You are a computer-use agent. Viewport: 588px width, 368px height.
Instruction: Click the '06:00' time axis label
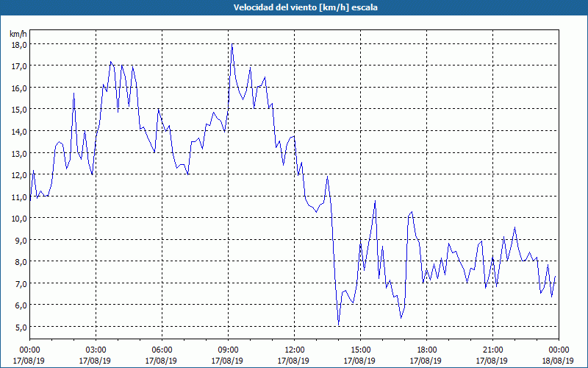(x=162, y=350)
